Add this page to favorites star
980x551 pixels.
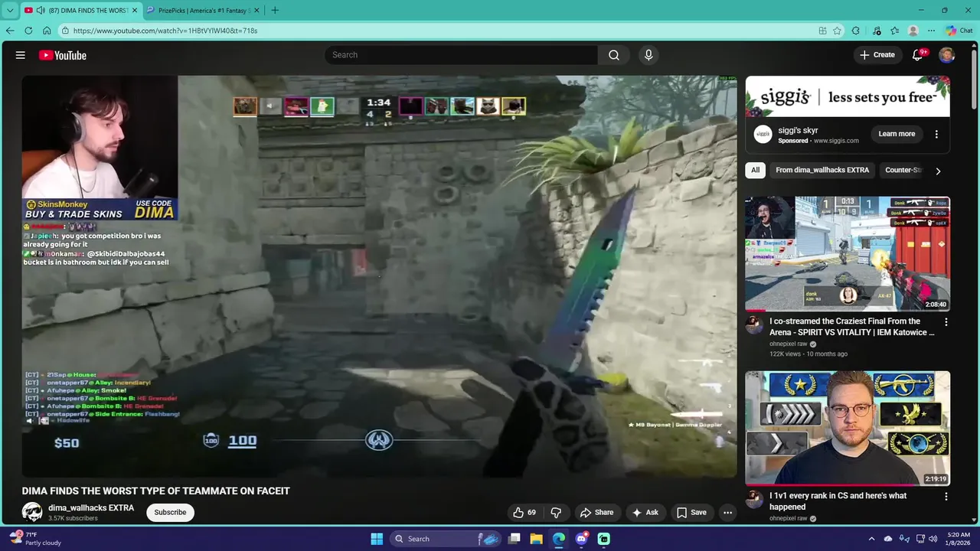tap(838, 31)
